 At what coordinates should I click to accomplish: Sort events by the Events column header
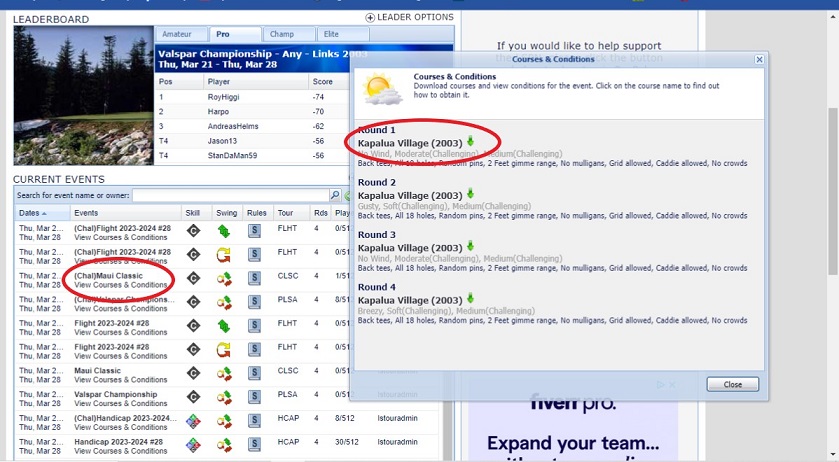point(126,213)
